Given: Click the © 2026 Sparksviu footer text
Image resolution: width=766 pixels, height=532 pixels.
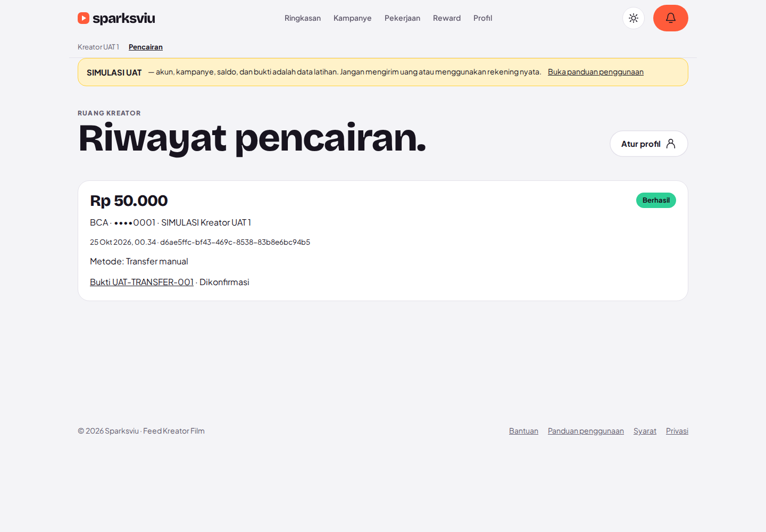Looking at the screenshot, I should pos(141,431).
